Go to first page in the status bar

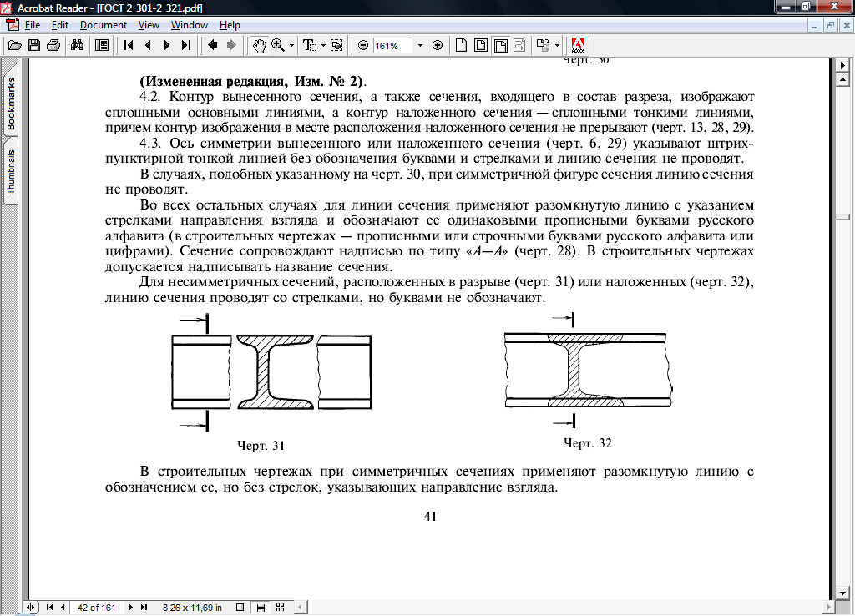tap(49, 608)
